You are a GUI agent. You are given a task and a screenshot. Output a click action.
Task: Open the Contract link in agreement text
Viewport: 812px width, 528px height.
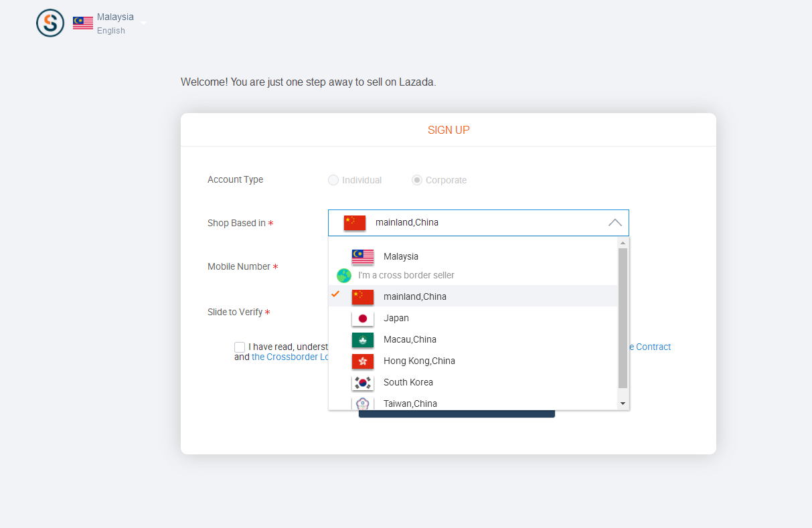click(x=650, y=347)
